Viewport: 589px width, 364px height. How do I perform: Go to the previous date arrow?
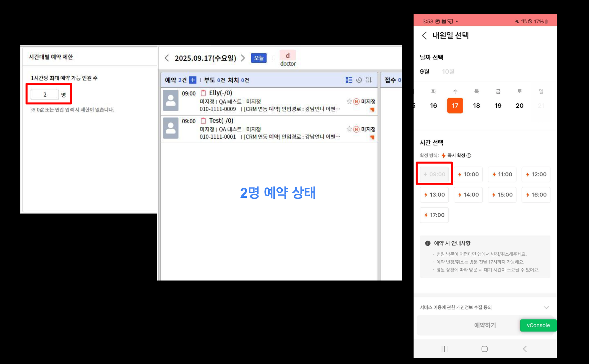click(167, 58)
